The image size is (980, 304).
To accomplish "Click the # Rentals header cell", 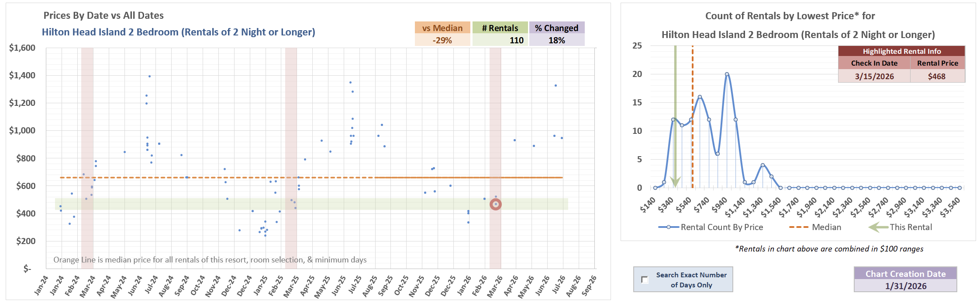I will pos(500,28).
